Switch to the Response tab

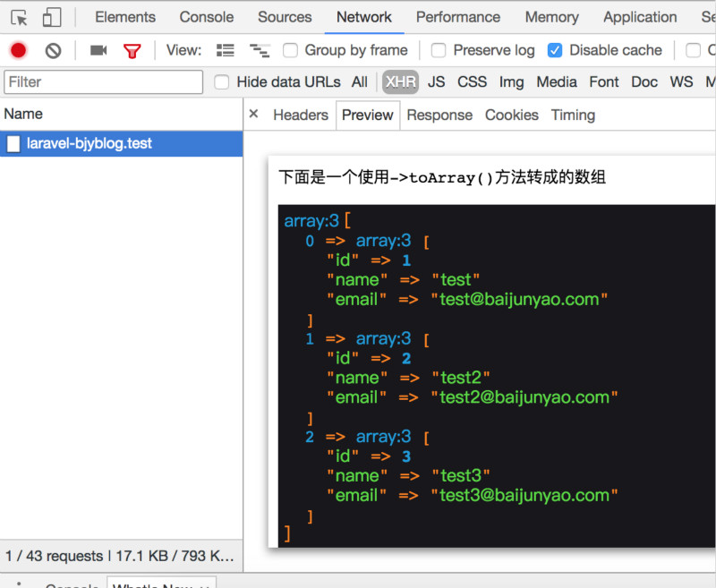(x=439, y=115)
